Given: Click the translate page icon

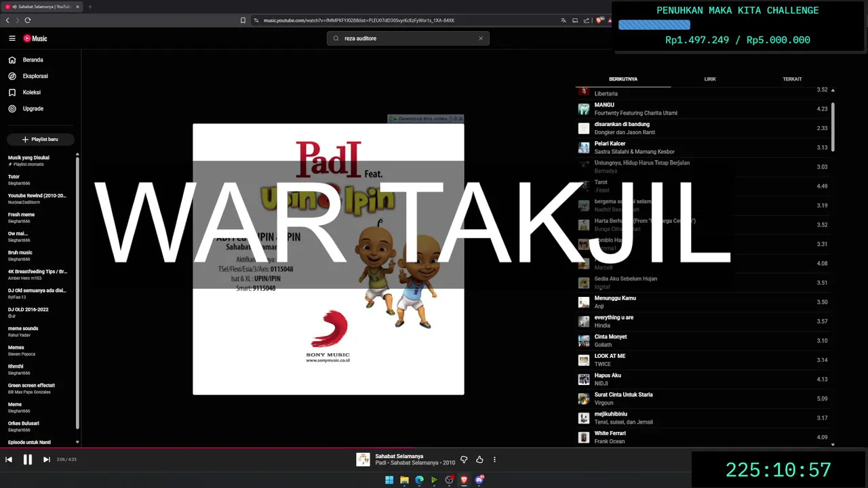Looking at the screenshot, I should click(563, 20).
